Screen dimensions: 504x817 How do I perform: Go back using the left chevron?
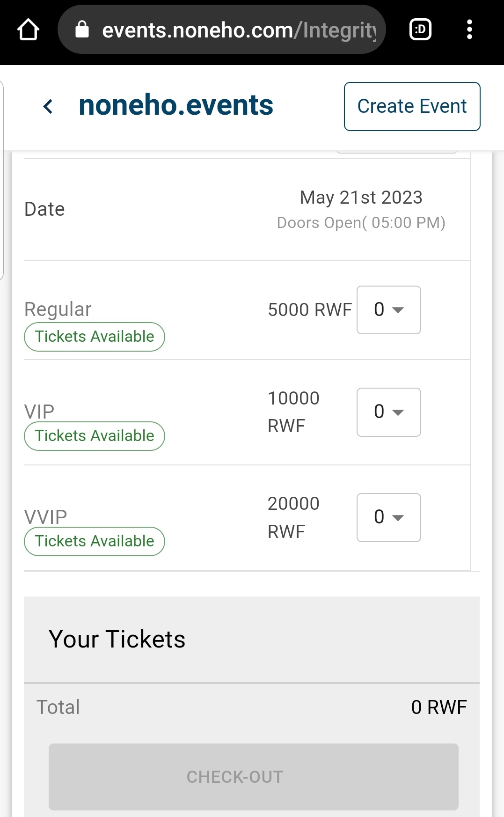(48, 106)
